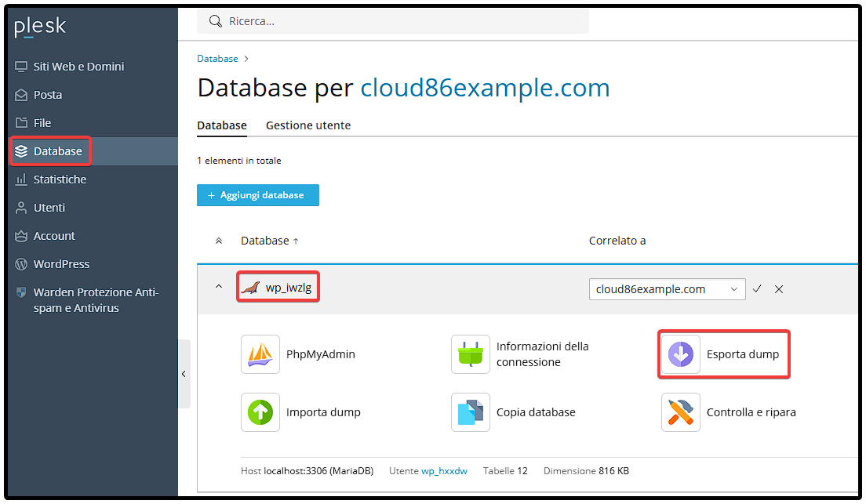
Task: Click the Database breadcrumb link
Action: tap(217, 59)
